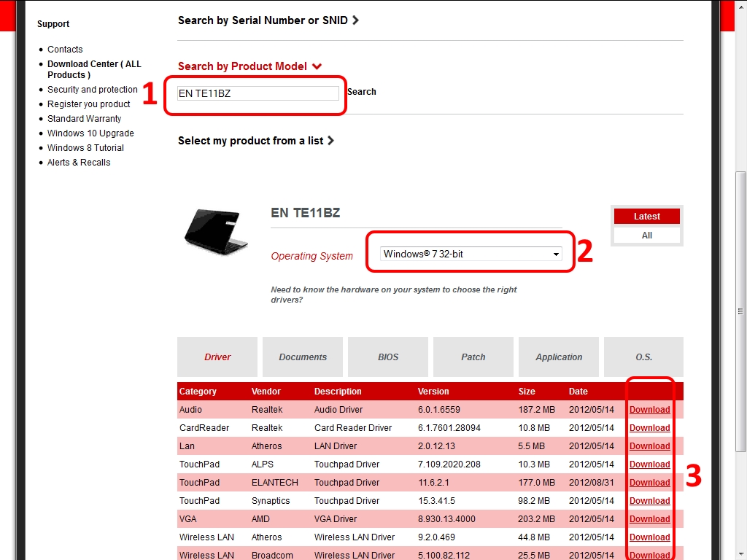Click the Version column header
The height and width of the screenshot is (560, 747).
click(433, 392)
